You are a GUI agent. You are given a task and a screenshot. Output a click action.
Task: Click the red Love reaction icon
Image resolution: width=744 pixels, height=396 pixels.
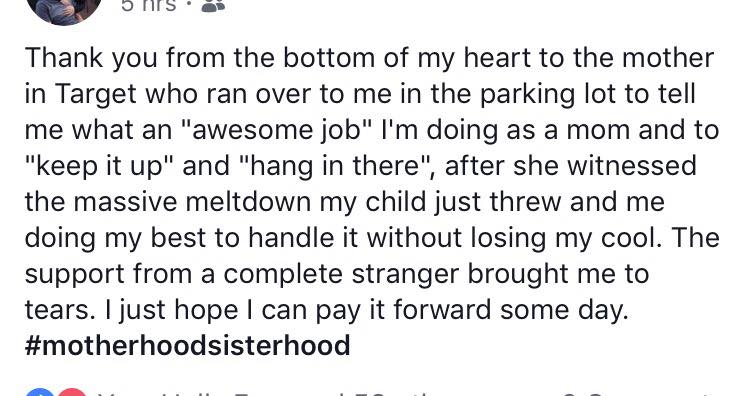(x=72, y=393)
